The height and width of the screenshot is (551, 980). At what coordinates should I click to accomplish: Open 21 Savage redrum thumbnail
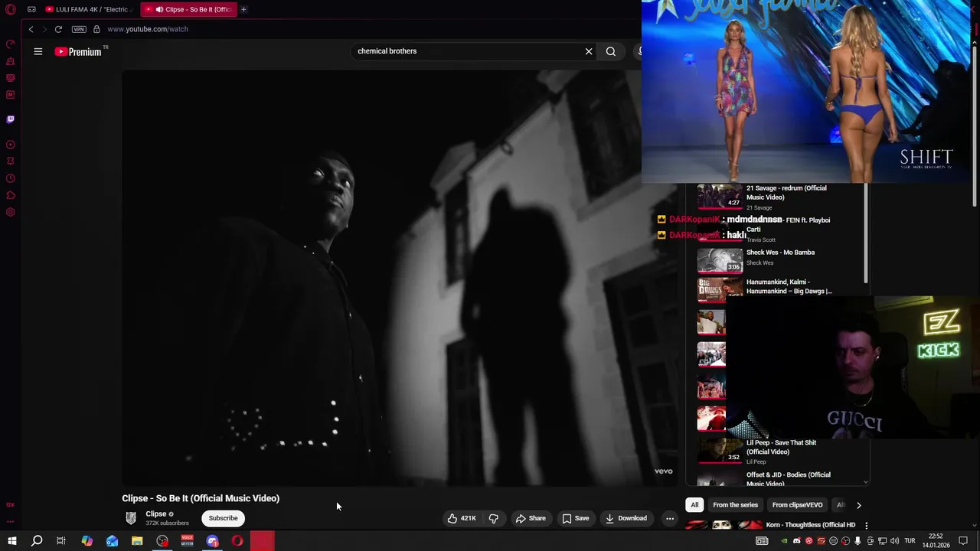[720, 196]
